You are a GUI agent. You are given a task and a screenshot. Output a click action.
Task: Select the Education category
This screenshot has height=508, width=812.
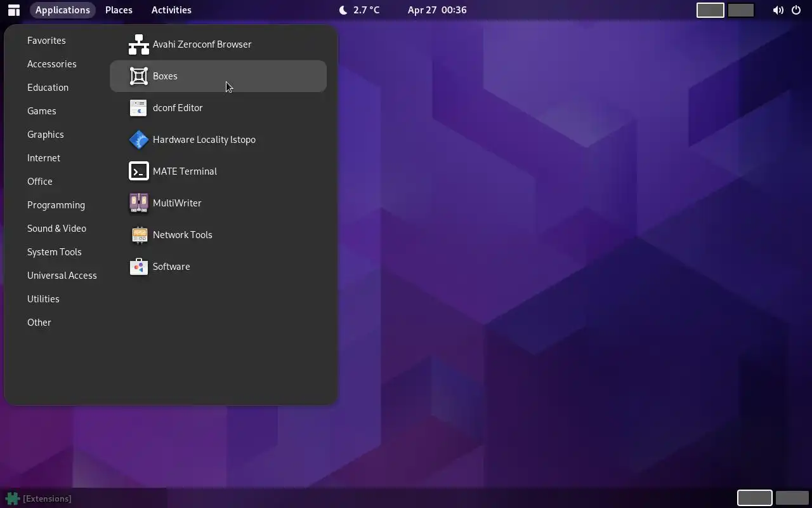[48, 88]
